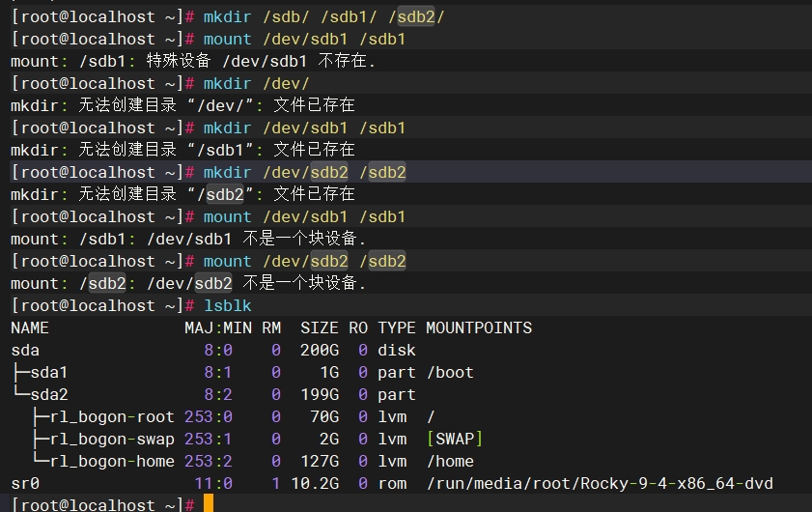Image resolution: width=812 pixels, height=512 pixels.
Task: Click the 253:0 device number
Action: click(x=209, y=417)
